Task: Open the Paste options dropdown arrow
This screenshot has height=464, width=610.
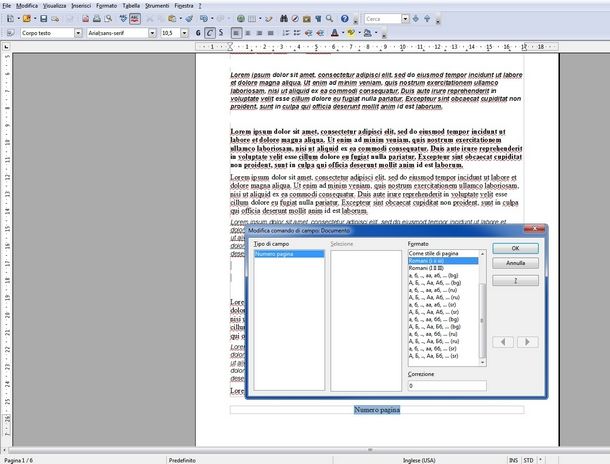Action: pos(180,18)
